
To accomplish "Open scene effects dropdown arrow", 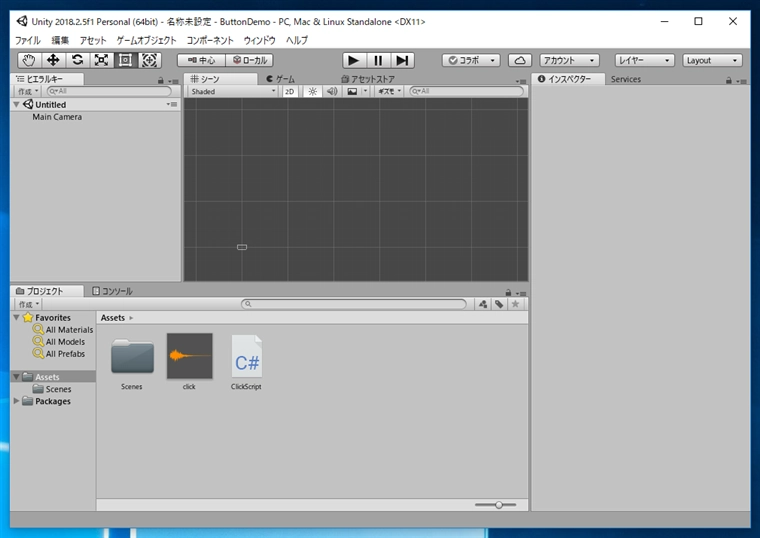I will (365, 91).
